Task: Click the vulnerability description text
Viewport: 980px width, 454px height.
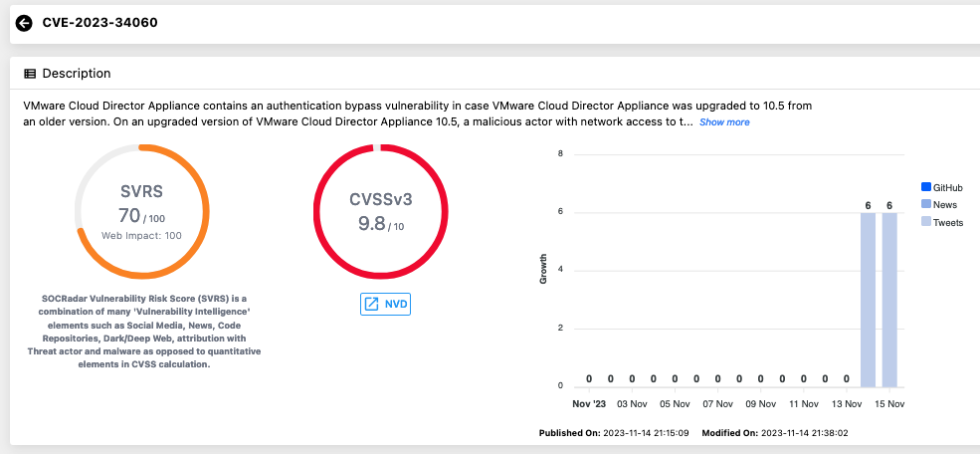Action: click(418, 113)
